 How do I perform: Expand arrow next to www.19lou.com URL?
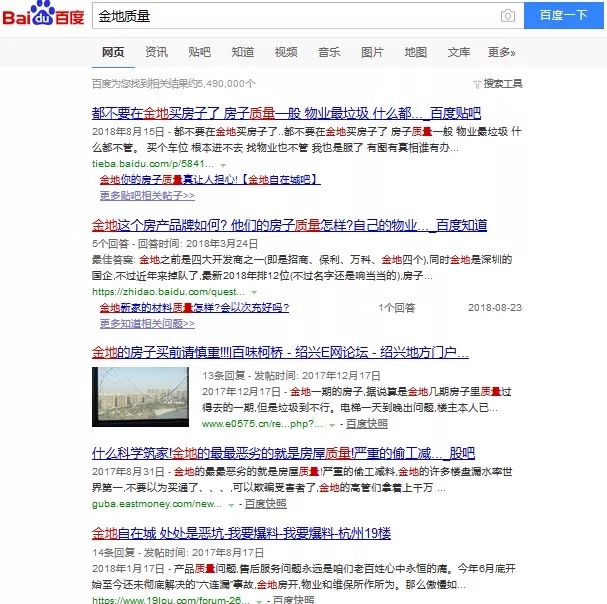(x=259, y=601)
